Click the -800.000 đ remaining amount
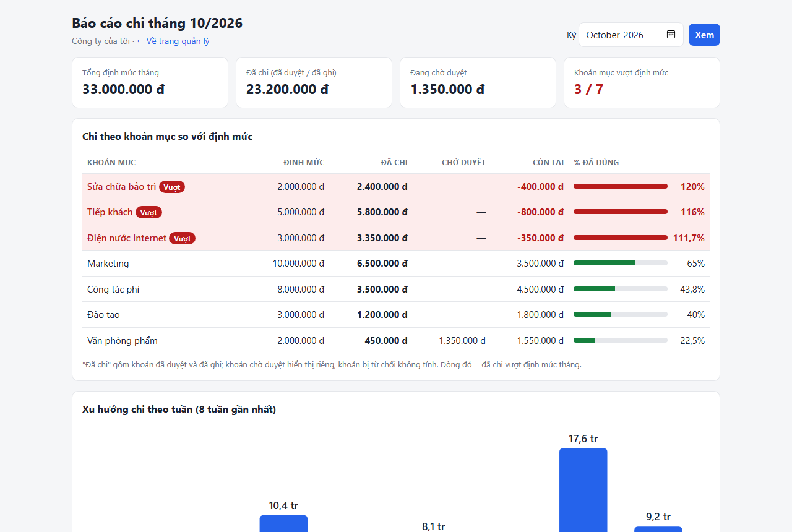 pos(541,212)
